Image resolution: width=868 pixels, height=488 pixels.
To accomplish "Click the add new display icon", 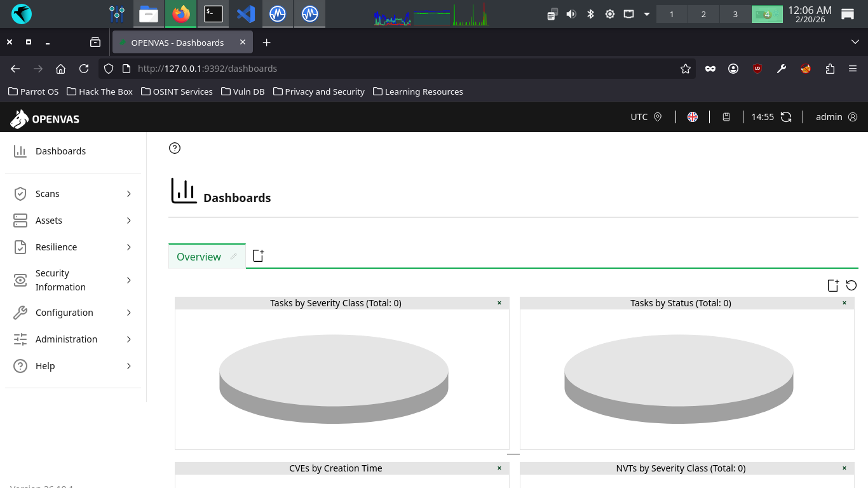I will click(x=833, y=285).
